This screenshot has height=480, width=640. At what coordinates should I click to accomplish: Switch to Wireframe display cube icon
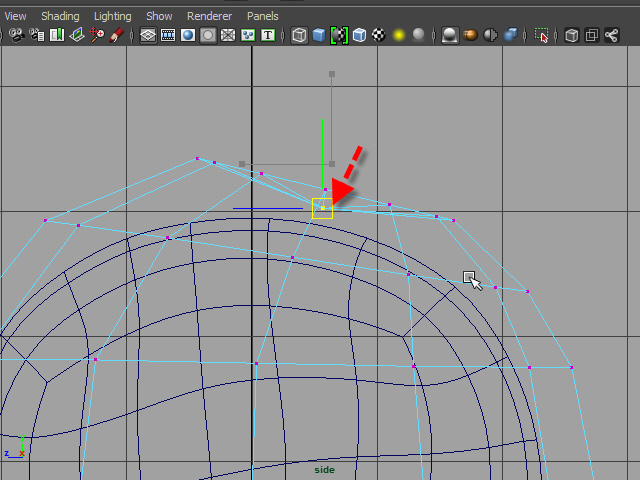[x=299, y=35]
